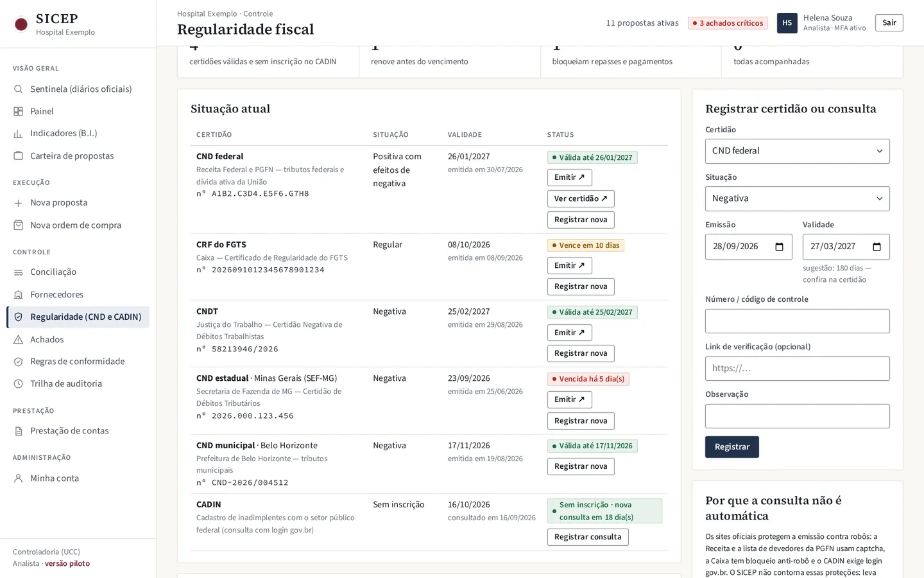Viewport: 924px width, 578px height.
Task: Click the Painel dashboard grid icon
Action: click(x=18, y=112)
